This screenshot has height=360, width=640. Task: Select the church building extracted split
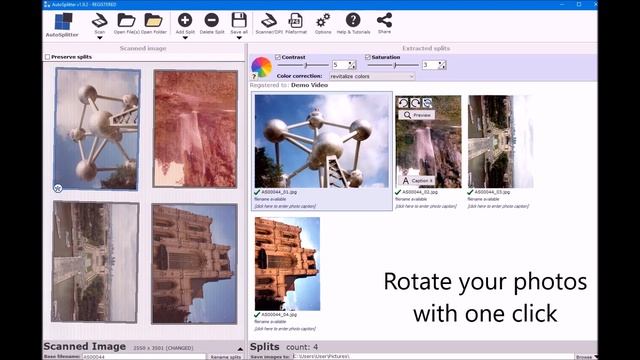point(287,264)
